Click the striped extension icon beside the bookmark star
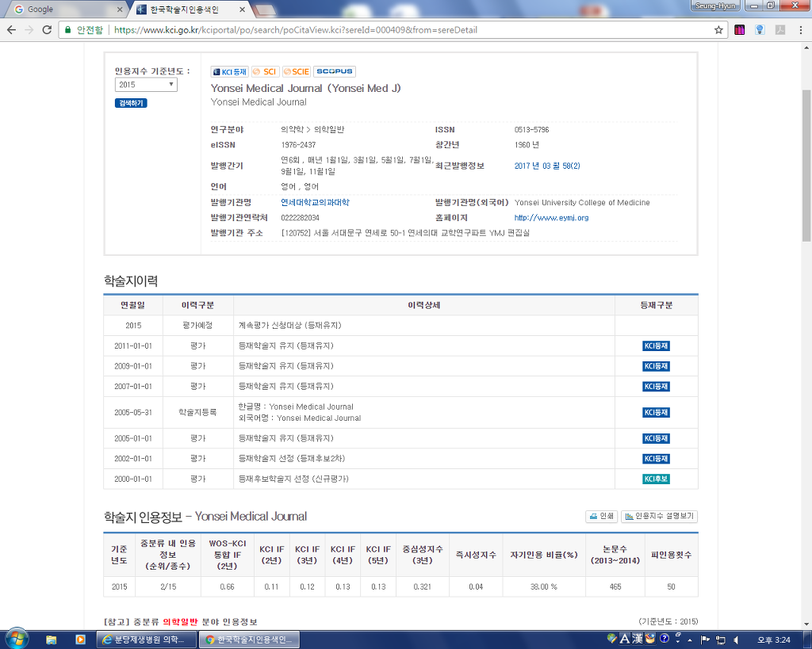Viewport: 812px width, 649px height. tap(740, 30)
